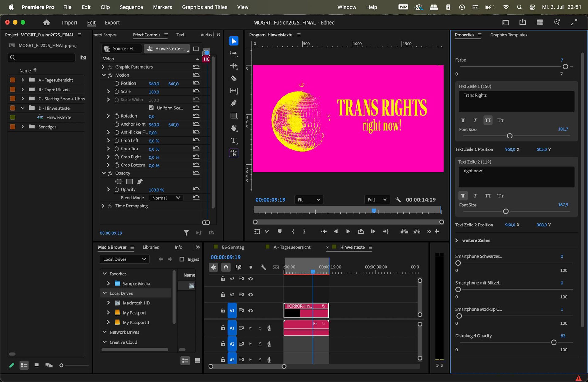The height and width of the screenshot is (382, 588).
Task: Toggle V1 track output eye
Action: (x=251, y=310)
